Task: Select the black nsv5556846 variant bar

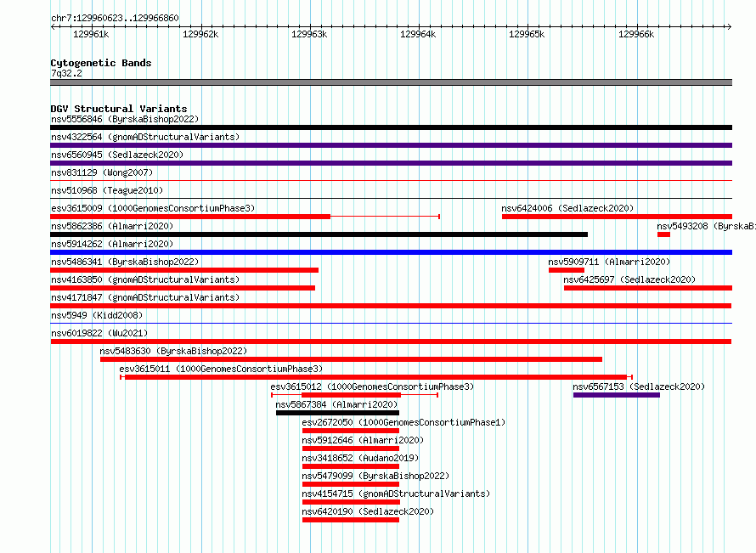Action: 391,127
